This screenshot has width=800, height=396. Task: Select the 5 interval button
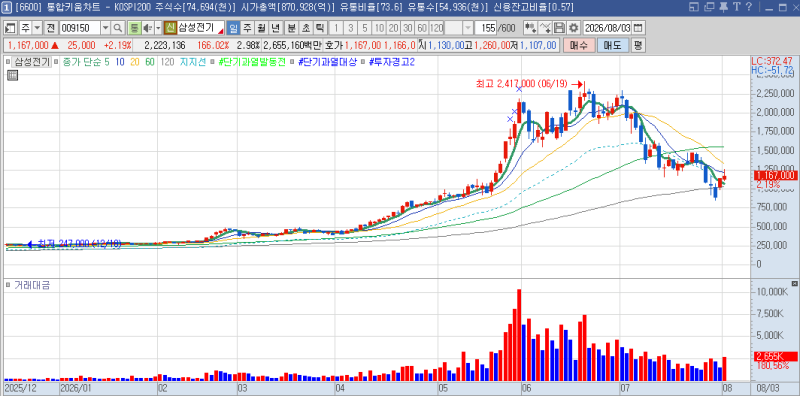click(x=365, y=28)
